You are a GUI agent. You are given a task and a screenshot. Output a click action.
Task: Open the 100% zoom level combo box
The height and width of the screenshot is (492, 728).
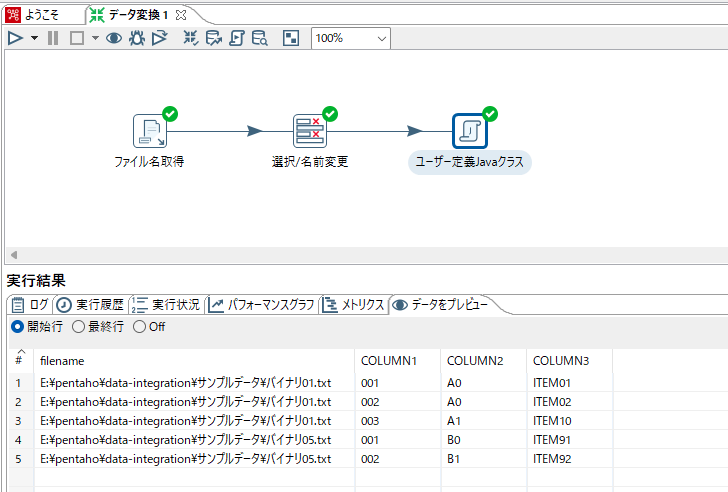click(350, 38)
